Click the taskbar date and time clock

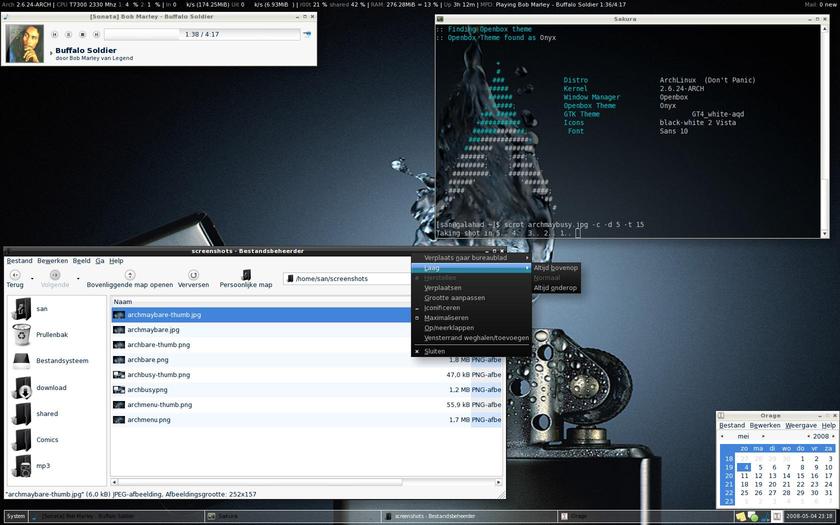809,516
